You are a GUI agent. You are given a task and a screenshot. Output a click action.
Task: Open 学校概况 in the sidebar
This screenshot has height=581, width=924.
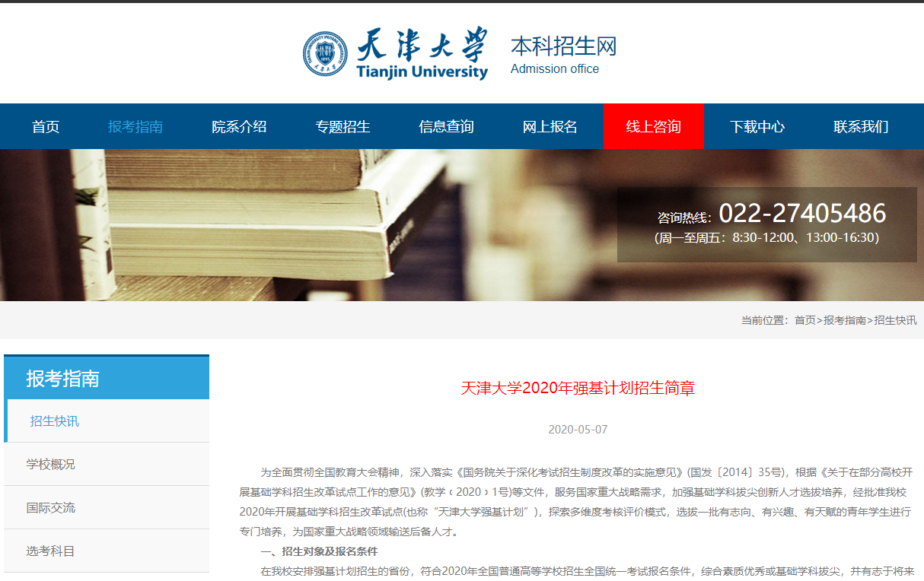[107, 464]
